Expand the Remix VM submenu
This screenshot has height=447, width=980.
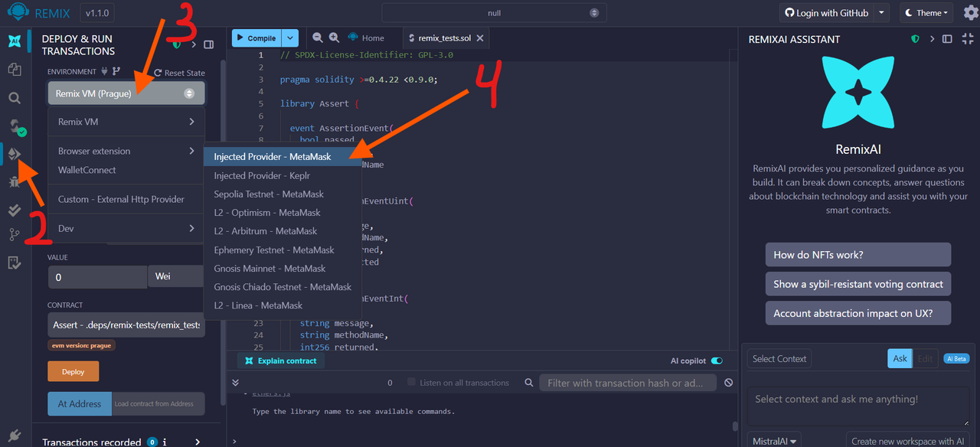[126, 122]
